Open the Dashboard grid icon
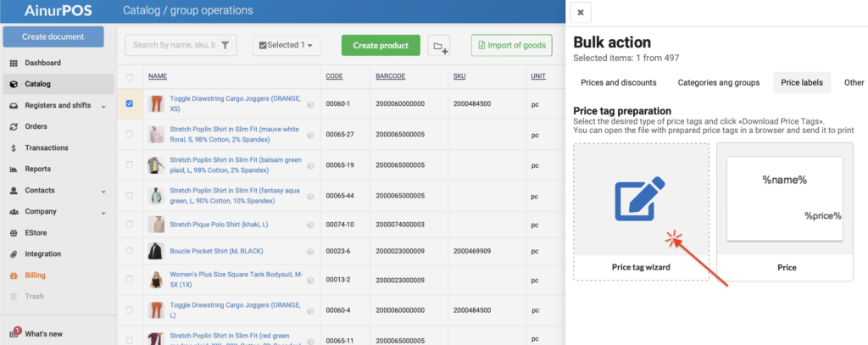This screenshot has width=868, height=345. (x=14, y=63)
